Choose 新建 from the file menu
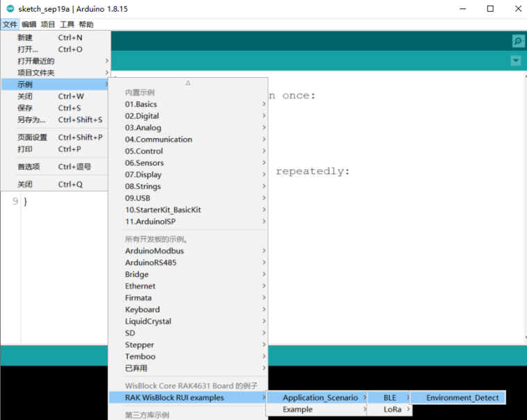Image resolution: width=527 pixels, height=420 pixels. pyautogui.click(x=56, y=37)
